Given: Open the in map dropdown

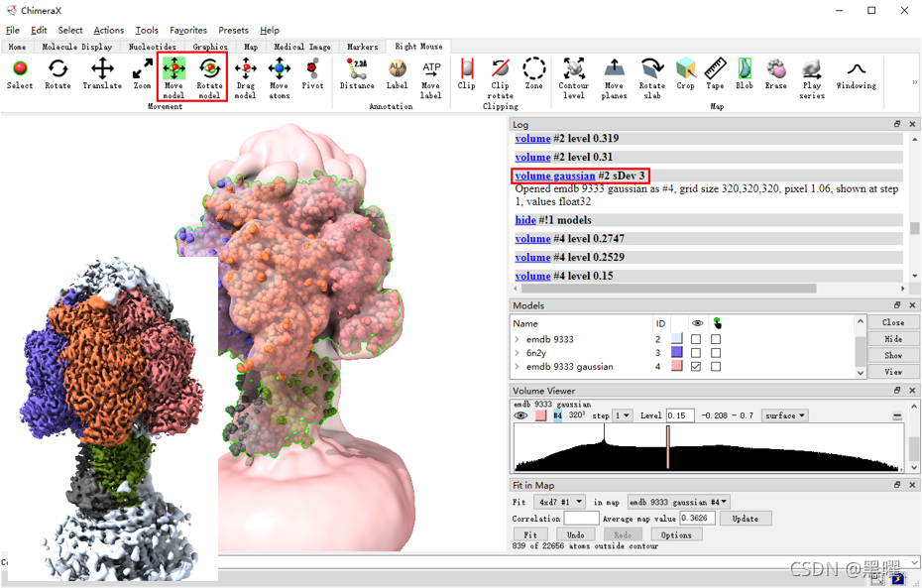Looking at the screenshot, I should point(679,502).
